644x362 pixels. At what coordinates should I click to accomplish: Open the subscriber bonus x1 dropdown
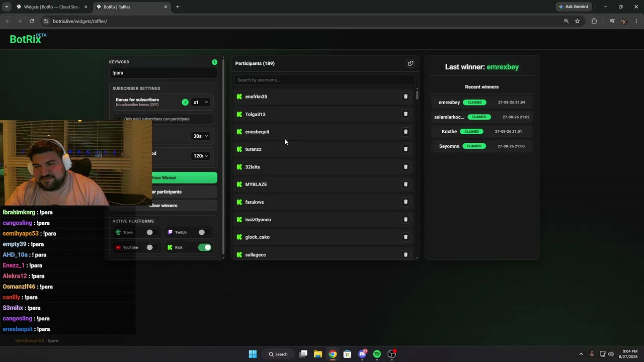[x=201, y=102]
